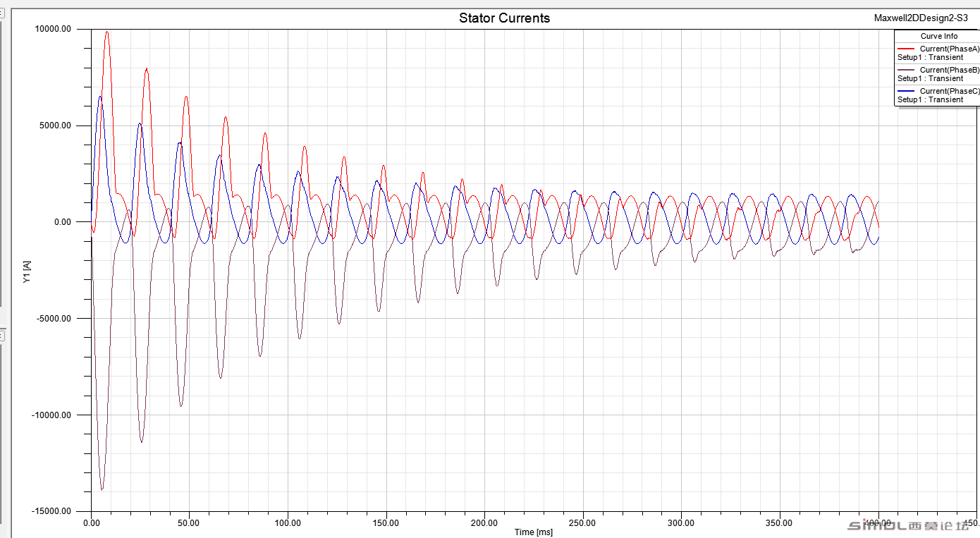Select the Time [ms] axis label

click(533, 532)
